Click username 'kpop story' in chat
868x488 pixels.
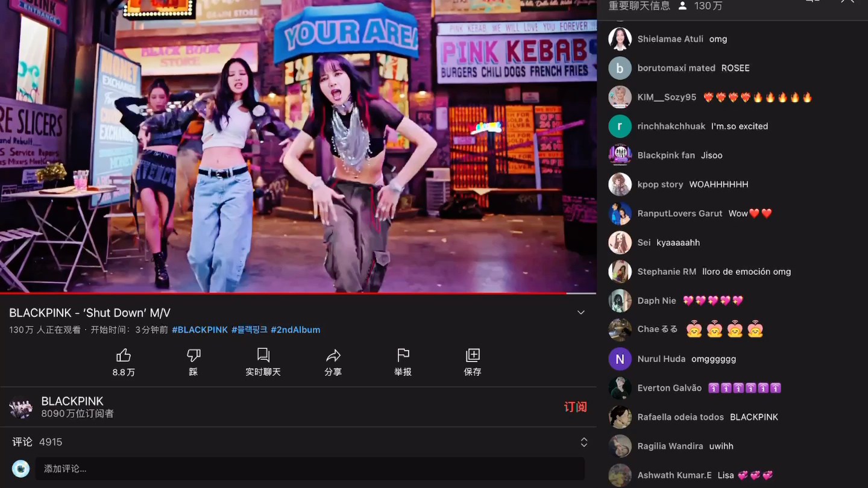point(660,184)
